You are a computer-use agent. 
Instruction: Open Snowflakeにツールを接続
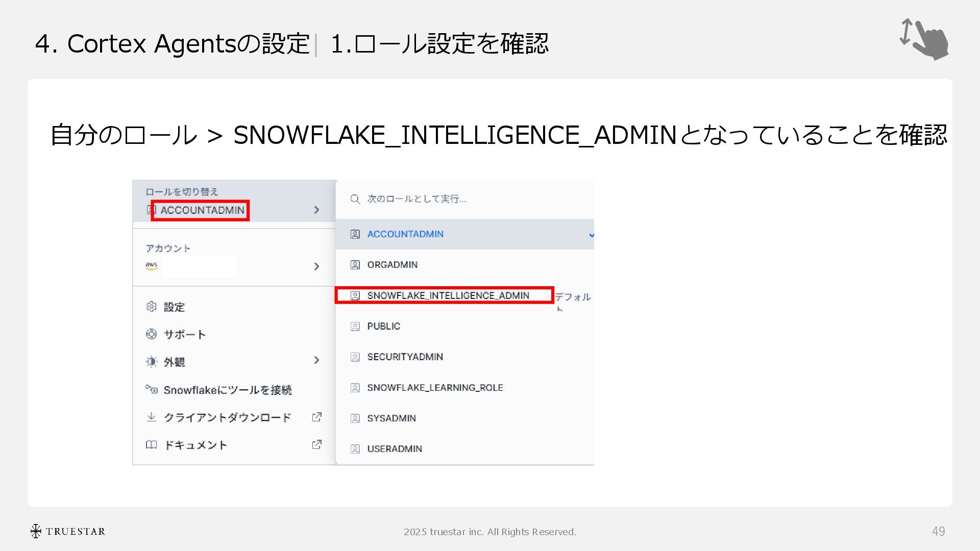227,390
